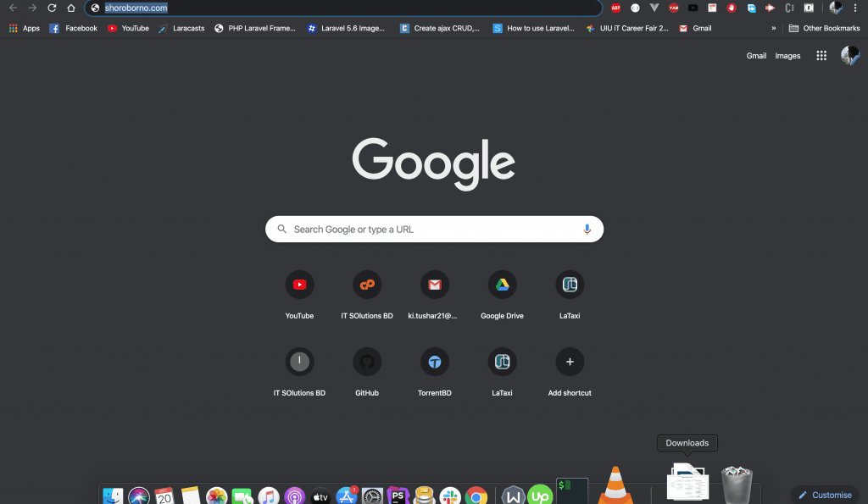Click the browser Back arrow

pos(14,8)
